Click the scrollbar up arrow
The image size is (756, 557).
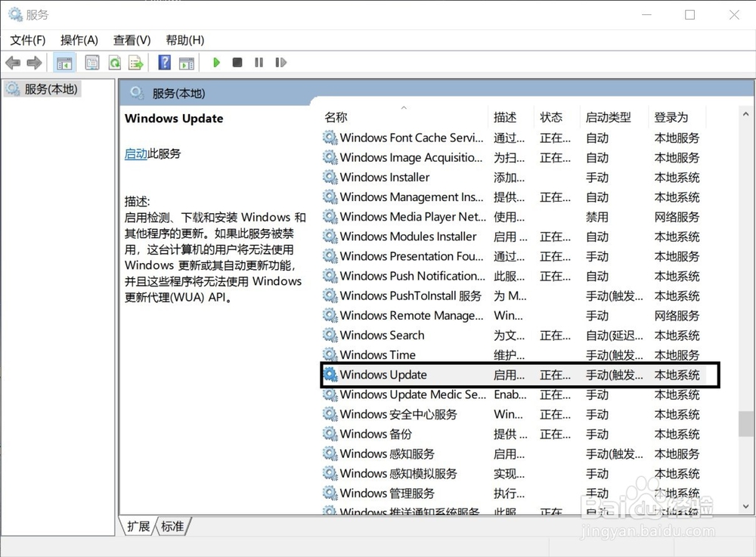746,114
